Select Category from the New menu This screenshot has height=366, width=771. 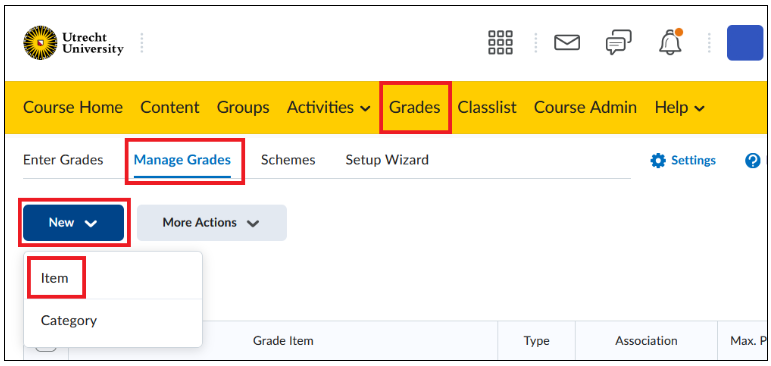coord(69,321)
